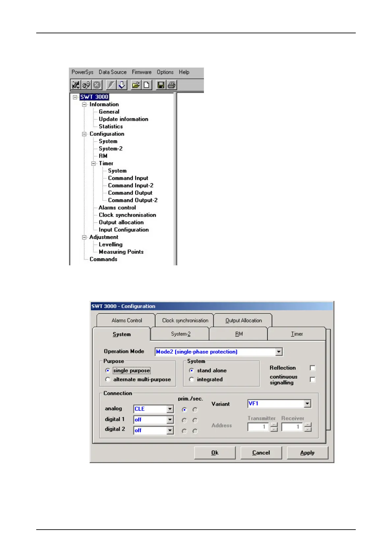Select Input Configuration tree item
This screenshot has width=392, height=555.
[124, 230]
